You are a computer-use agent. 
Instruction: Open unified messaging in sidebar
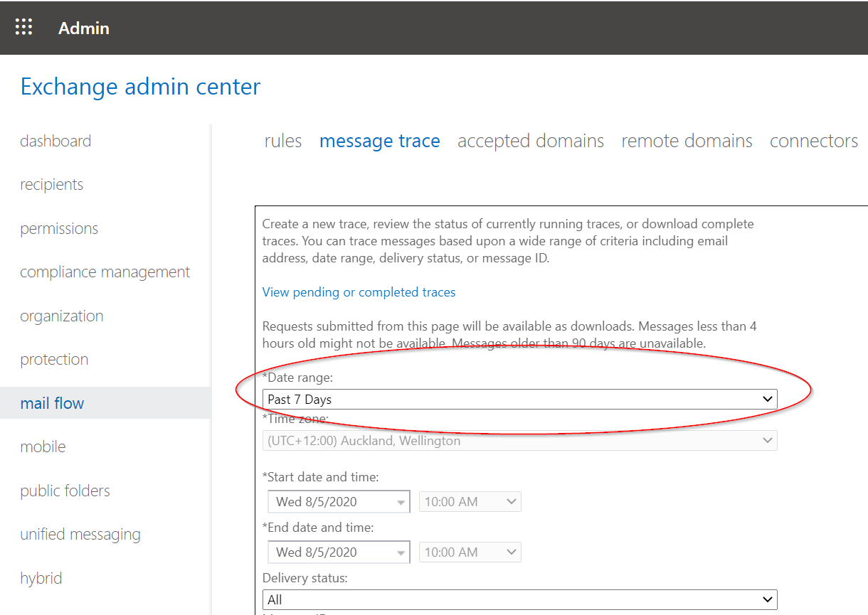pos(80,535)
